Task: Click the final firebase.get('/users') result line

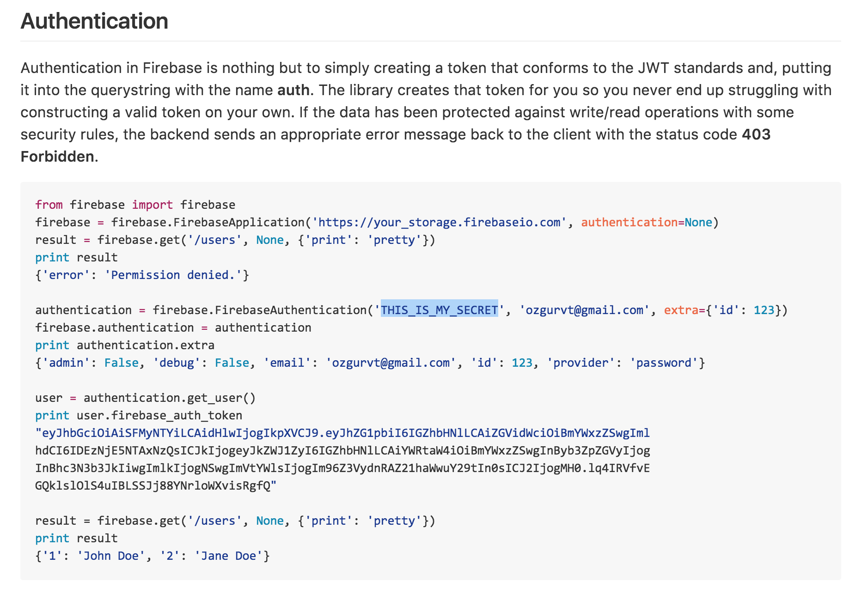Action: (x=235, y=521)
